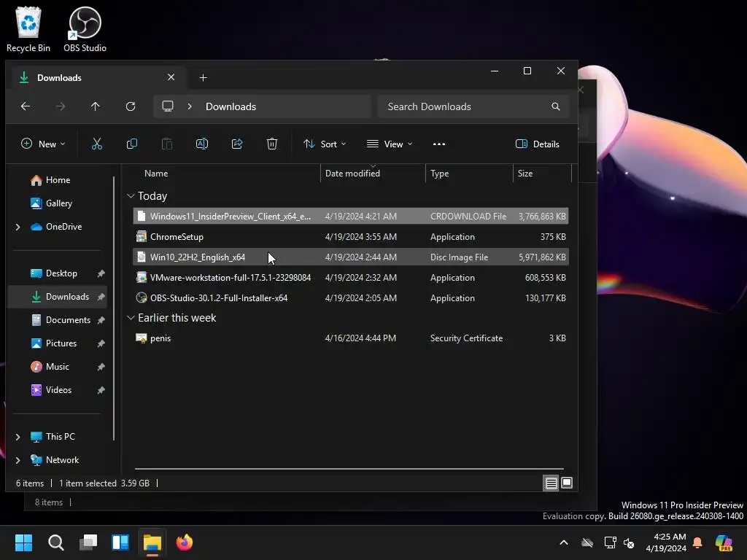
Task: Expand This PC in navigation pane
Action: click(18, 437)
